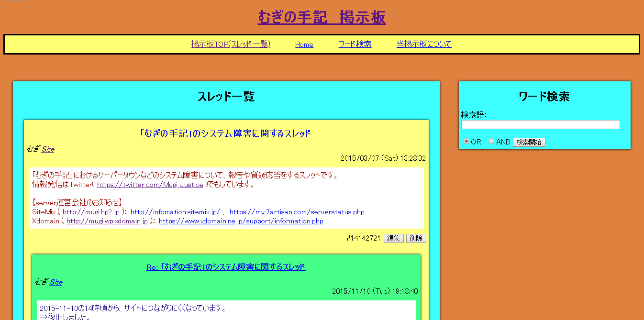Select the OR search radio button
The width and height of the screenshot is (644, 320).
pyautogui.click(x=466, y=142)
